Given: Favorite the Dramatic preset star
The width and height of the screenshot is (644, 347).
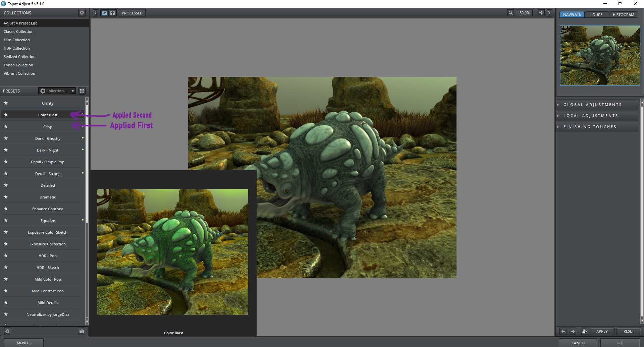Looking at the screenshot, I should click(x=6, y=197).
